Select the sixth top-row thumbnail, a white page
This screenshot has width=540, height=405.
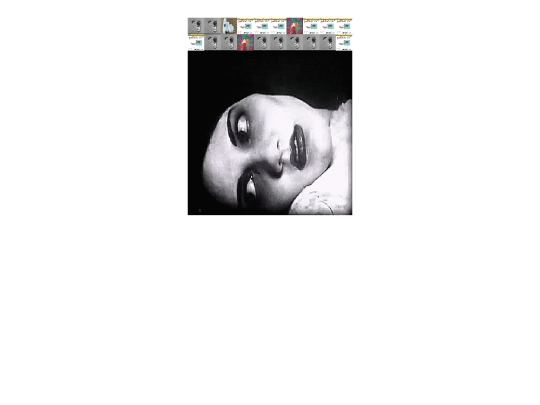coord(278,26)
